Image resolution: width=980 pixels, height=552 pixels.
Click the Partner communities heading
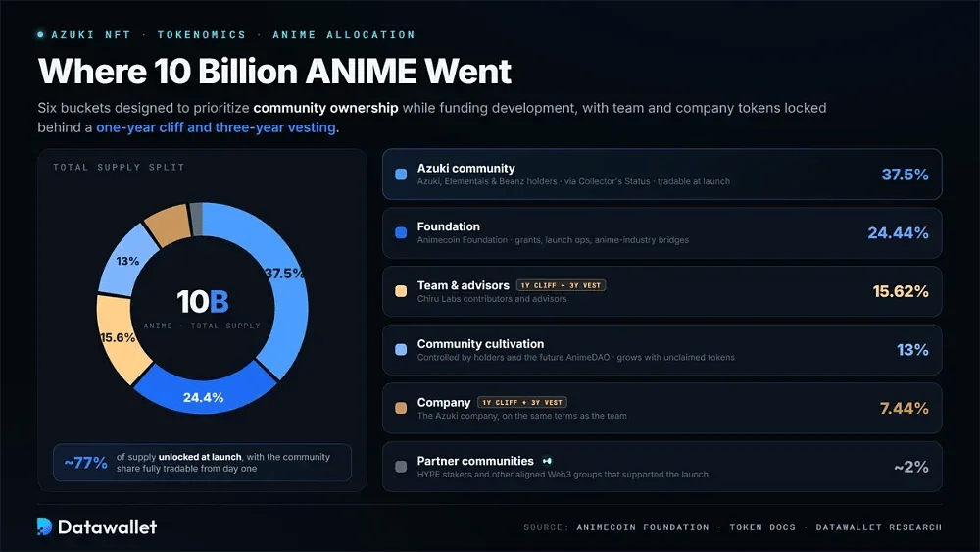[x=475, y=461]
